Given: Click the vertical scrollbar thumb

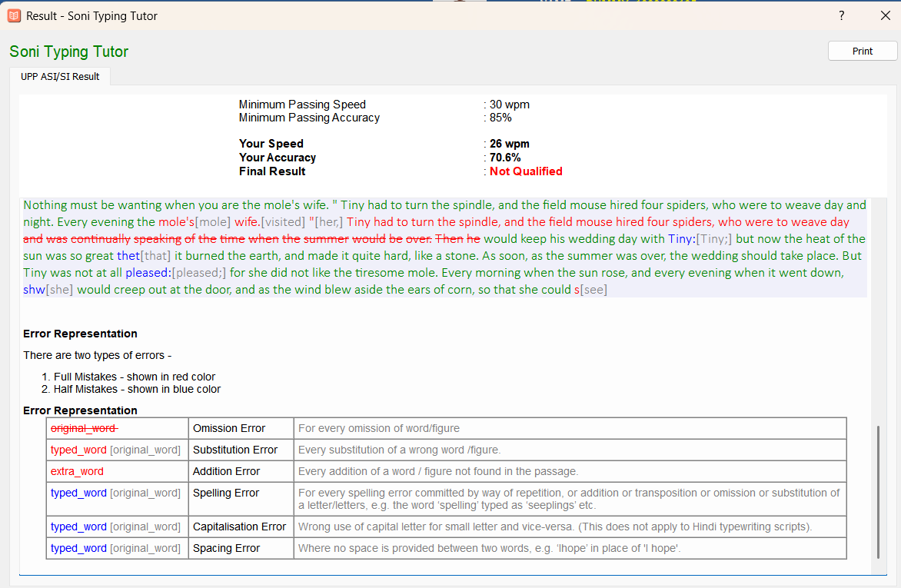Looking at the screenshot, I should (x=878, y=492).
